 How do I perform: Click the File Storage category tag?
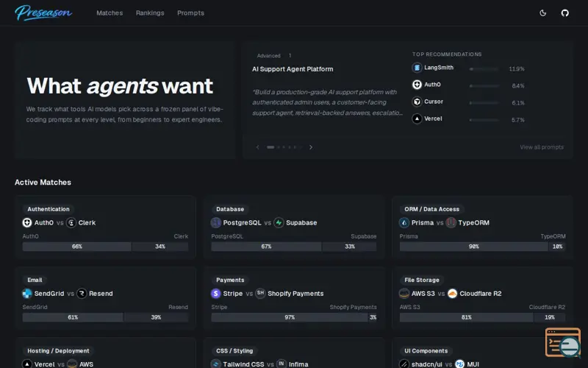(421, 280)
